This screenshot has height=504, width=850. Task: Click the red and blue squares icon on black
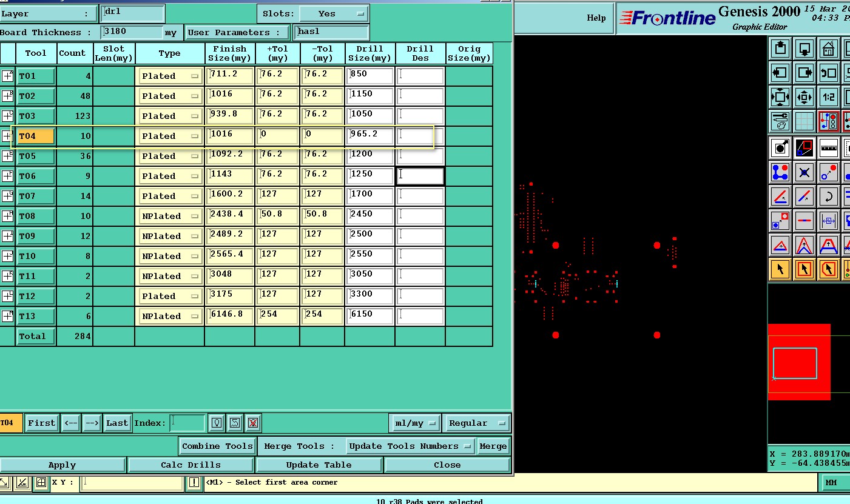(x=804, y=147)
